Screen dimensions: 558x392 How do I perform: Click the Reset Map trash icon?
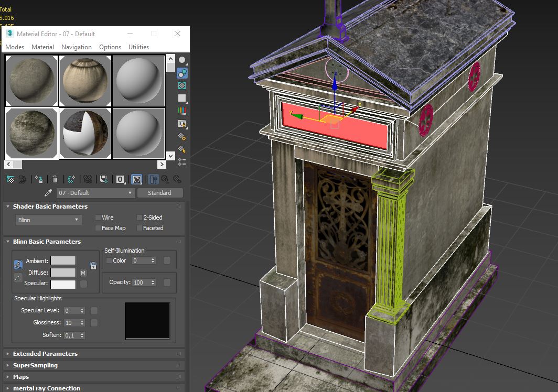tap(55, 179)
